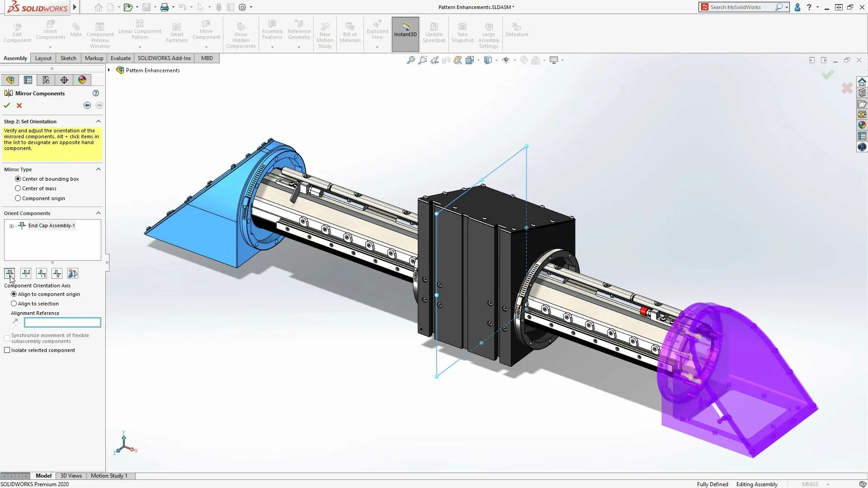Click the Create opposite hand version icon
Screen dimensions: 868x488
click(x=72, y=273)
